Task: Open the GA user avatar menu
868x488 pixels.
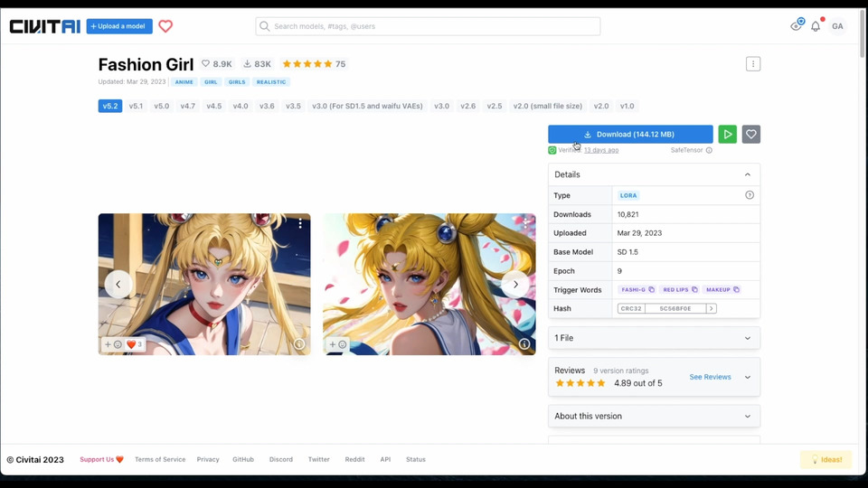Action: tap(837, 26)
